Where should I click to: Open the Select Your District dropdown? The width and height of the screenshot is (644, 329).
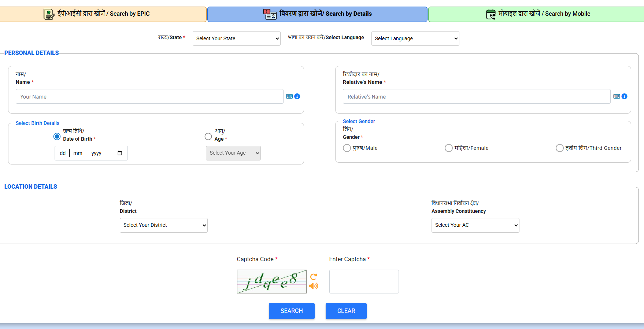[163, 225]
